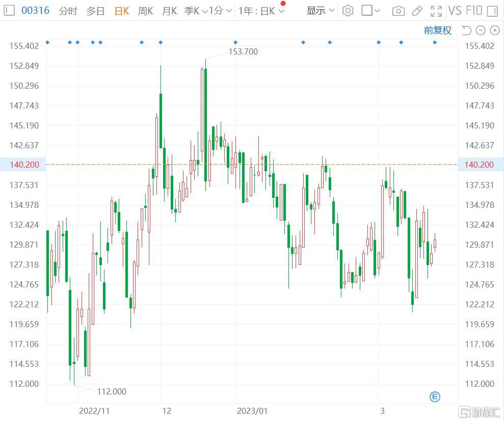Screen dimensions: 504x422
Task: Toggle the right sidebar panel icon
Action: (492, 11)
